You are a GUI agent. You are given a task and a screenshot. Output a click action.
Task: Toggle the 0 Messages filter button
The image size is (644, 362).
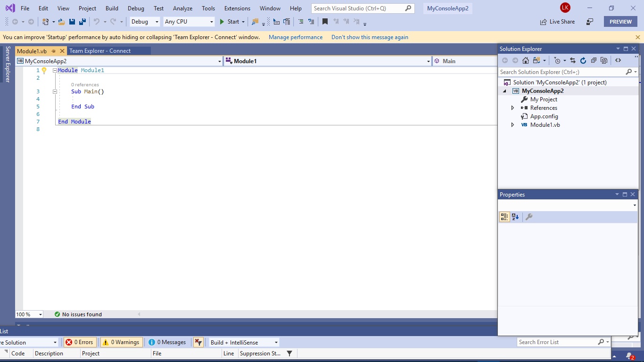[167, 342]
